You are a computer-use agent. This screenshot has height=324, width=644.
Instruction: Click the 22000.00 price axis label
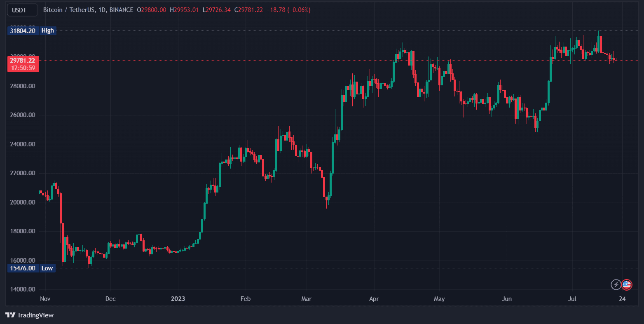pyautogui.click(x=23, y=173)
